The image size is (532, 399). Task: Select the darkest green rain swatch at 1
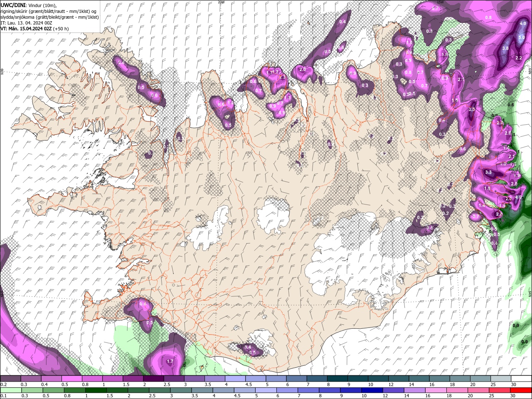point(96,390)
